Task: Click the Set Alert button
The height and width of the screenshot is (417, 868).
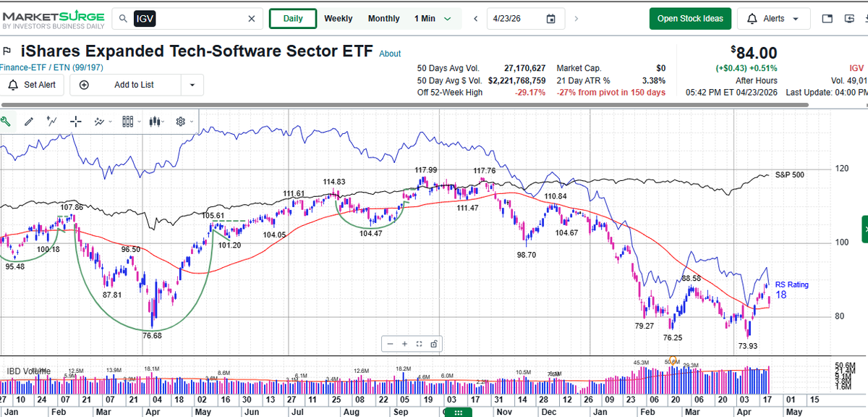Action: click(x=33, y=85)
